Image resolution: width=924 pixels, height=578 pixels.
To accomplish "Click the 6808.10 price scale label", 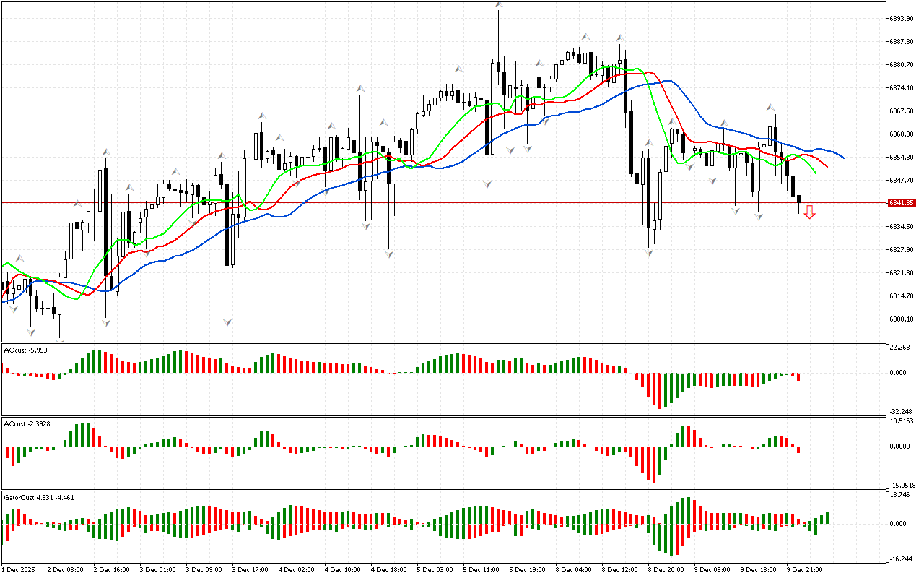I will coord(903,319).
